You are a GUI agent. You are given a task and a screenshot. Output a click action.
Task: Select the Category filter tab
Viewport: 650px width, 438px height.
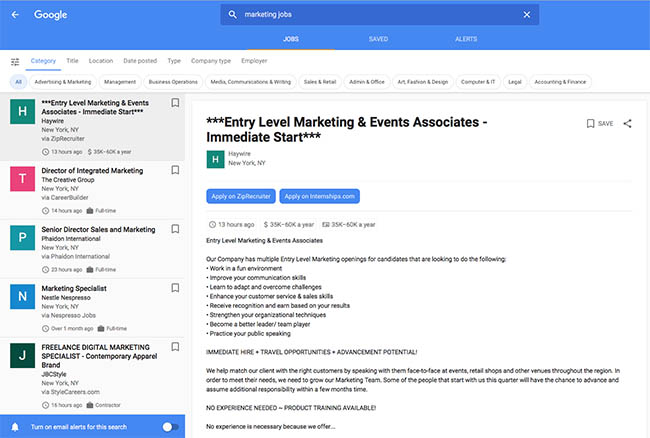point(43,61)
